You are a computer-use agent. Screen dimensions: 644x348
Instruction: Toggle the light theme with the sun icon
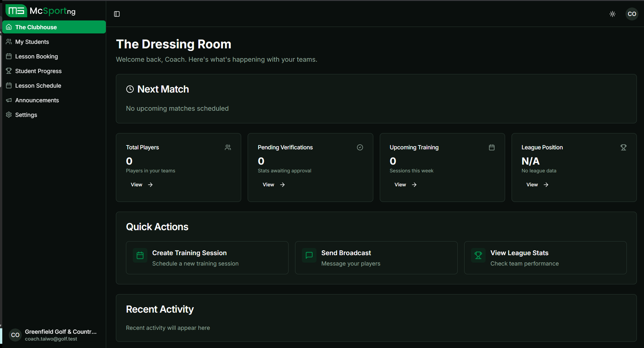[x=613, y=14]
